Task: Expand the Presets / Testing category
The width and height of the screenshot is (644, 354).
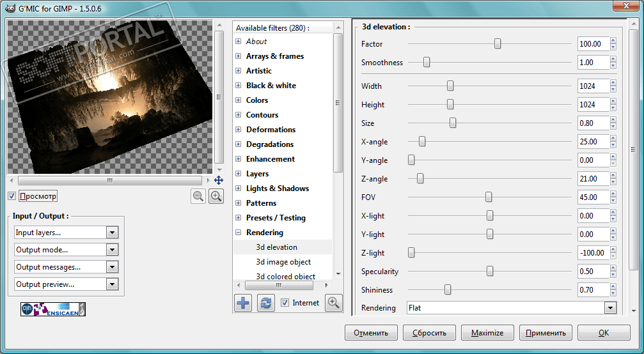Action: point(238,218)
